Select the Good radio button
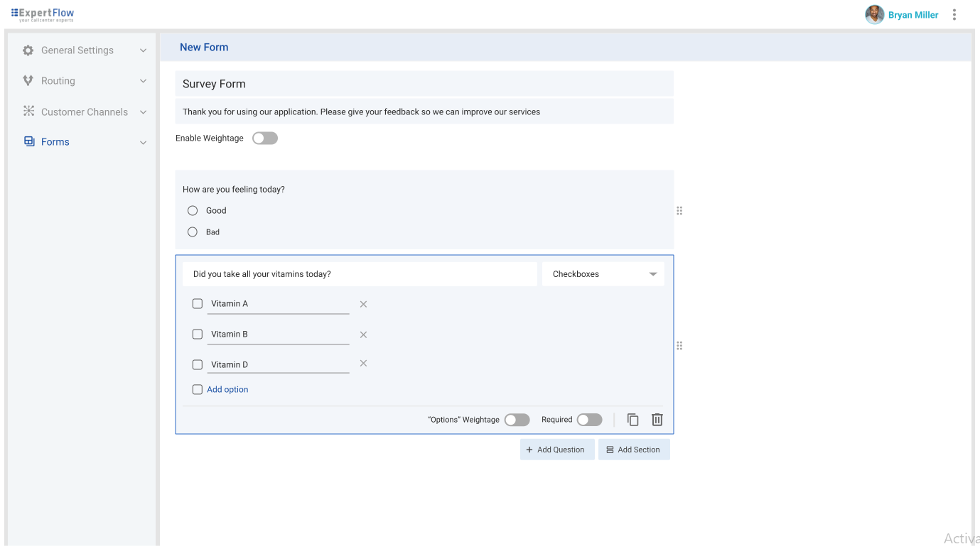The height and width of the screenshot is (549, 980). [x=193, y=211]
